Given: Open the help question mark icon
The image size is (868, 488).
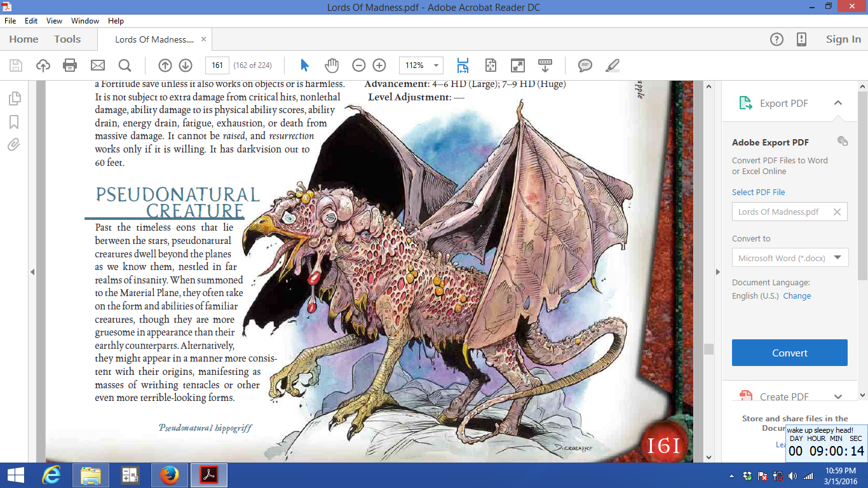Looking at the screenshot, I should [776, 39].
